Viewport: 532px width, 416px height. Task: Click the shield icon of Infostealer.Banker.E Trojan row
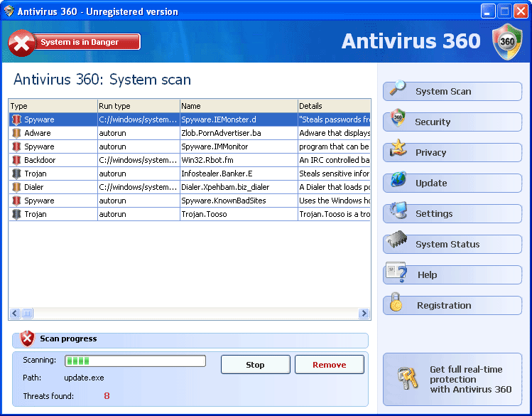point(16,174)
